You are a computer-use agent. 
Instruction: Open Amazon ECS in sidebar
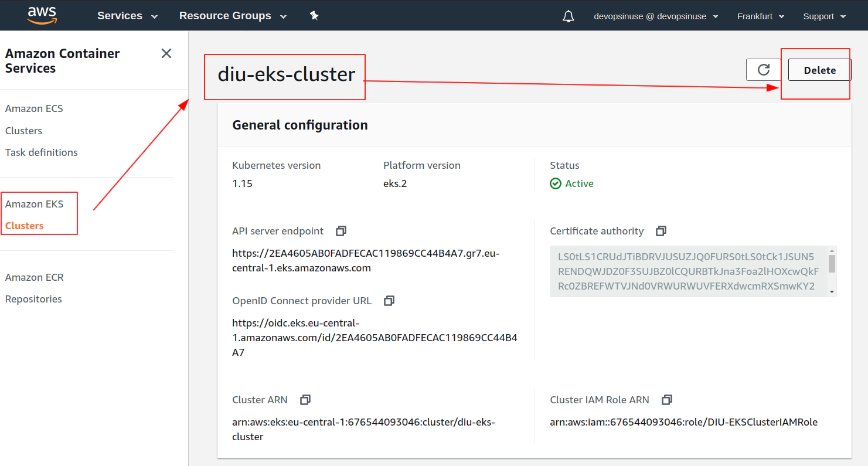[x=34, y=108]
